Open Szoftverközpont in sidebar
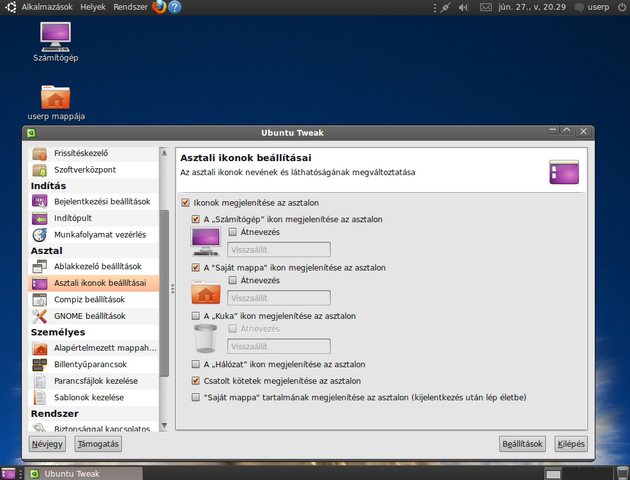Viewport: 630px width, 480px height. [84, 170]
